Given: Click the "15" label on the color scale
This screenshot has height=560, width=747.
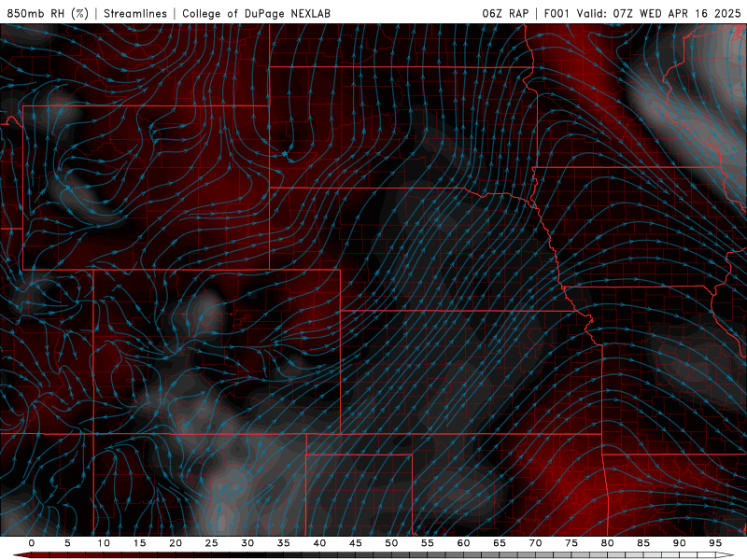Looking at the screenshot, I should 139,543.
